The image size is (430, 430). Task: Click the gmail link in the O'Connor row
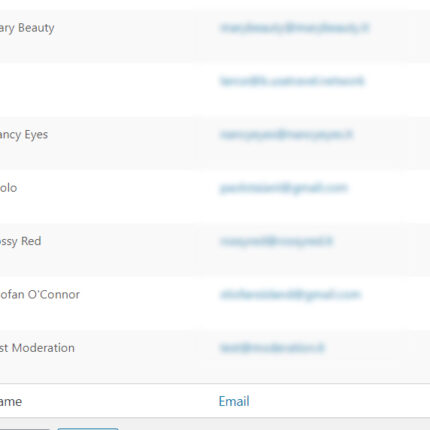click(290, 295)
